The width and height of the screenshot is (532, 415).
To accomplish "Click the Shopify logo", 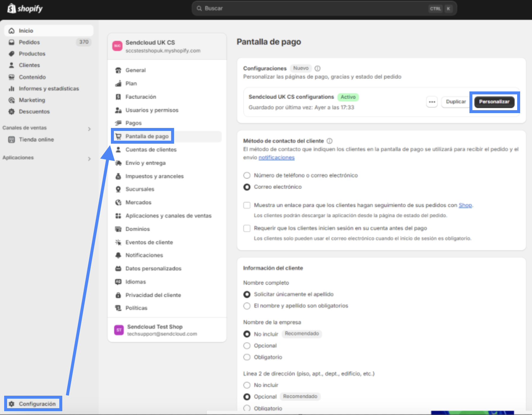I will coord(25,9).
